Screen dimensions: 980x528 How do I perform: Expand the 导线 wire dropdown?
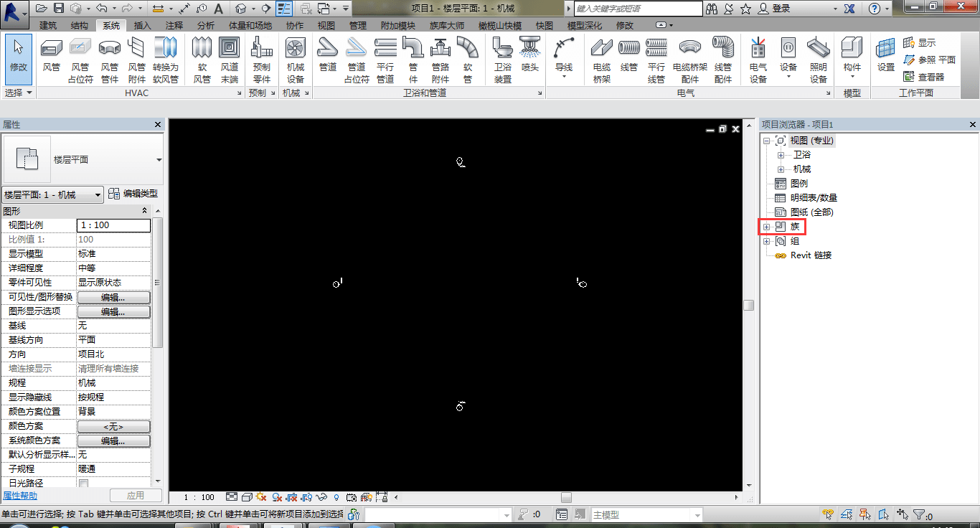(x=564, y=76)
